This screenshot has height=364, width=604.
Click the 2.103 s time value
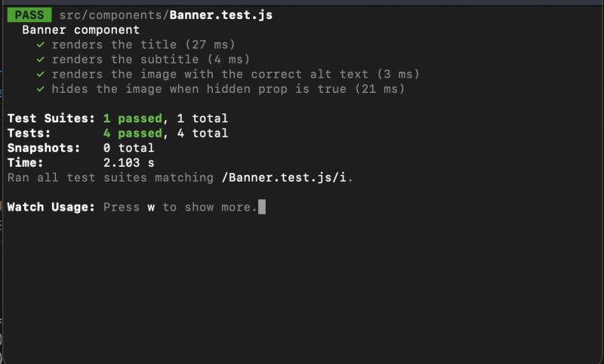click(x=128, y=163)
